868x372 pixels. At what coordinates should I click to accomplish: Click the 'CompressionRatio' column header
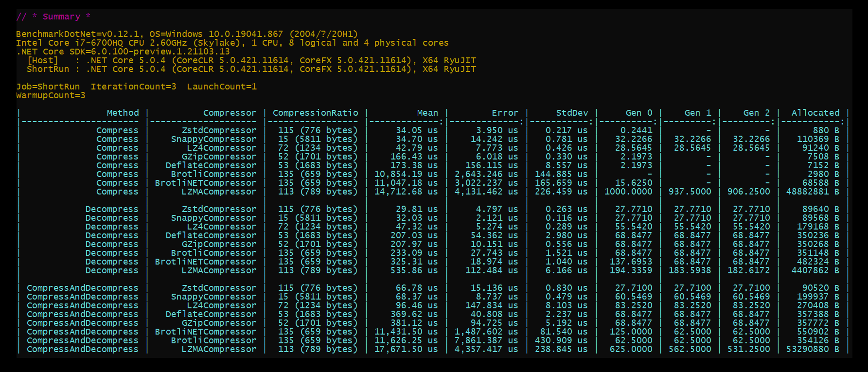[x=315, y=113]
